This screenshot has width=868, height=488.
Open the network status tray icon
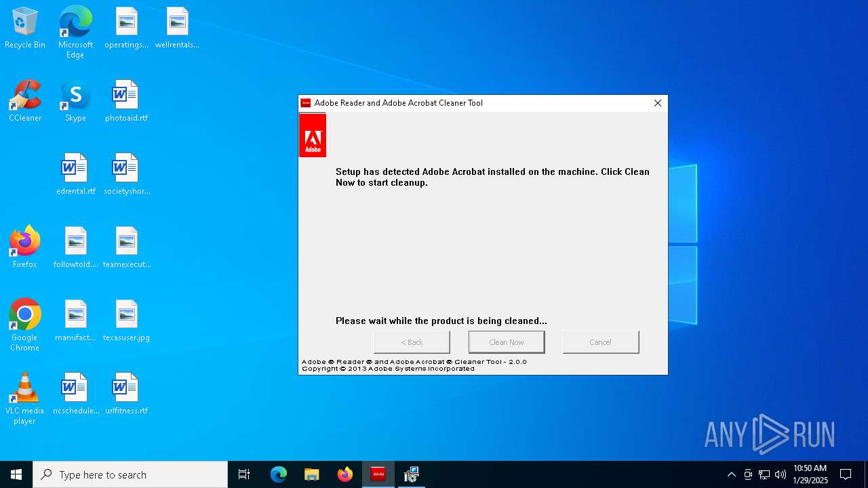pyautogui.click(x=764, y=474)
